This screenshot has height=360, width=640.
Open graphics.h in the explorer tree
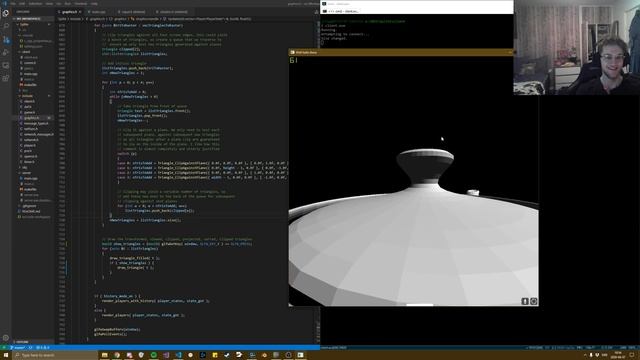point(31,118)
